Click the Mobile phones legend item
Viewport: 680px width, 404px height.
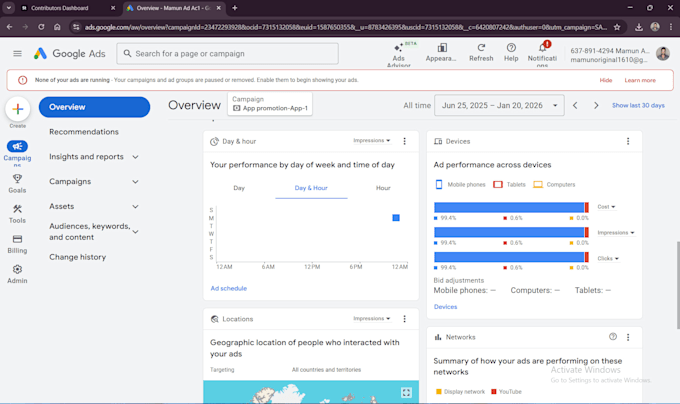click(460, 185)
